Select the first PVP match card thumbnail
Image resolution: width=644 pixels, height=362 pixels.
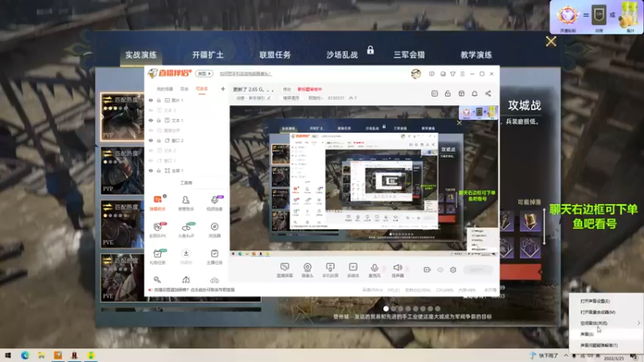(122, 117)
